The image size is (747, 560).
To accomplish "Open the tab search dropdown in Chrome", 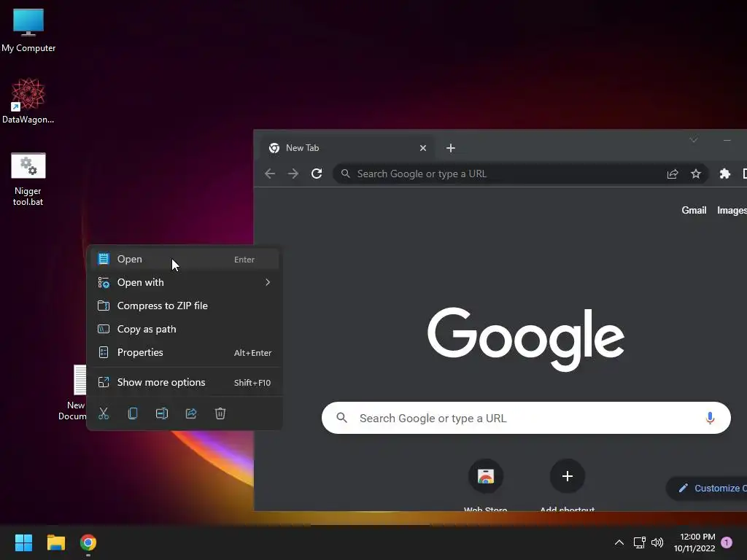I will [694, 140].
